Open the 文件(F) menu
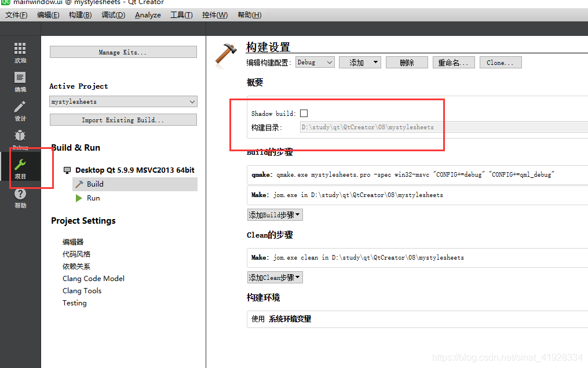Image resolution: width=588 pixels, height=368 pixels. [16, 15]
